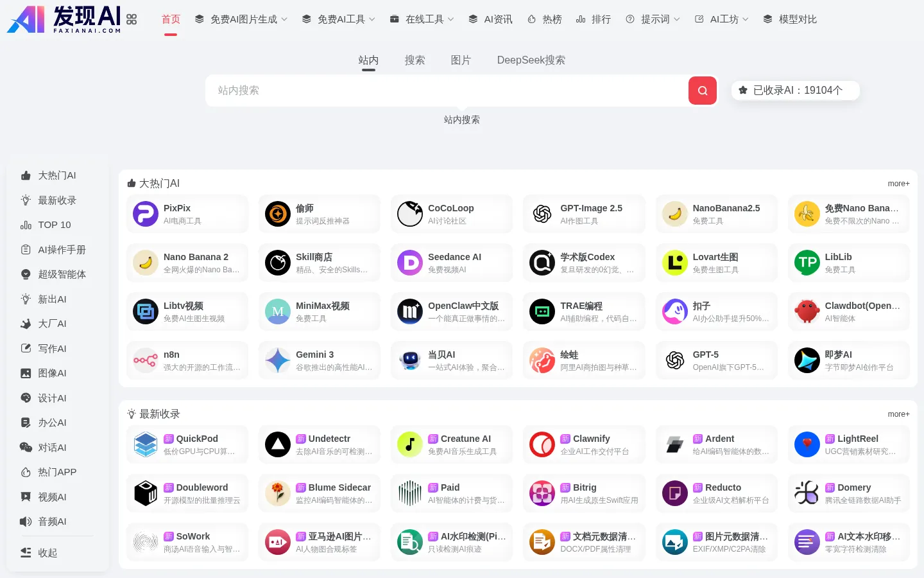924x578 pixels.
Task: Open the Seedance AI purple icon
Action: tap(410, 263)
